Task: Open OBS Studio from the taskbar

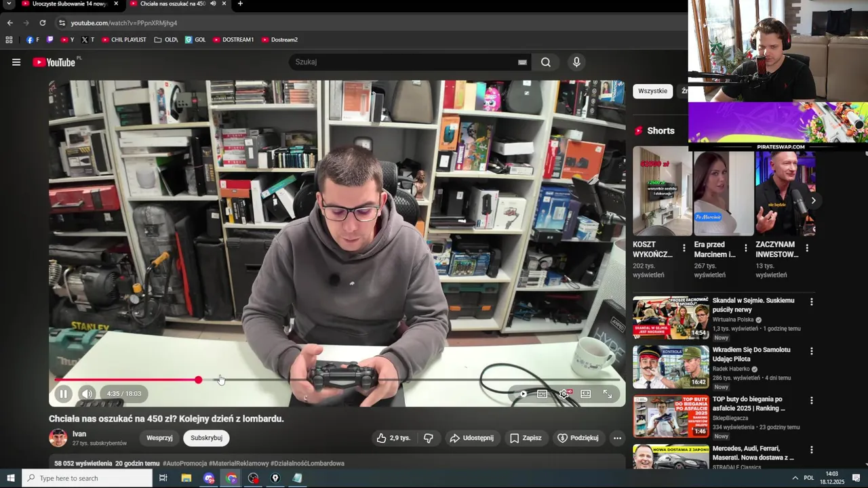Action: tap(254, 479)
